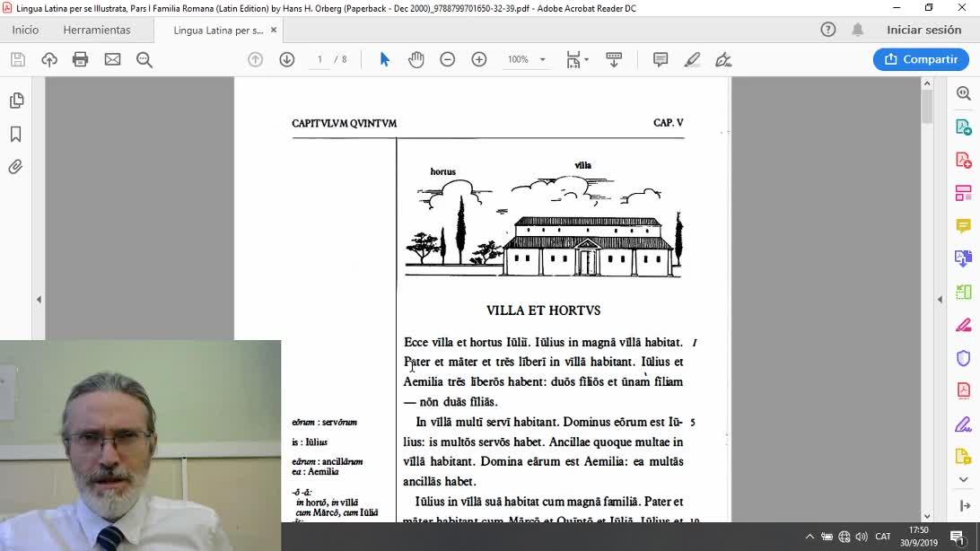Open the sign document pen tool
The image size is (980, 551).
click(x=723, y=59)
